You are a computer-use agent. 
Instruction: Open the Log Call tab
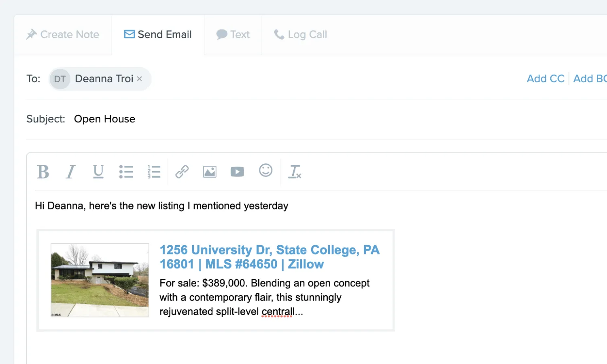tap(300, 34)
